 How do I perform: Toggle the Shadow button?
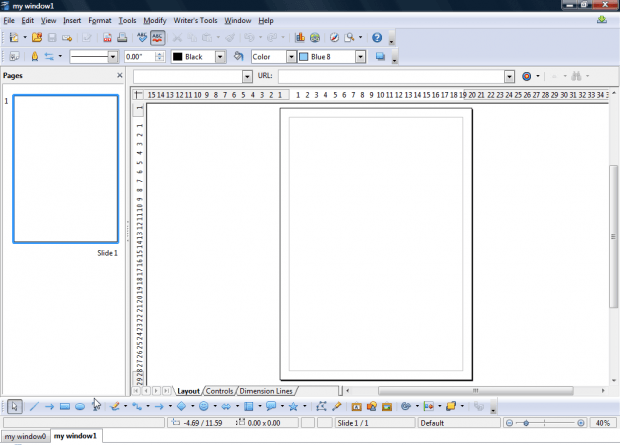[x=380, y=57]
